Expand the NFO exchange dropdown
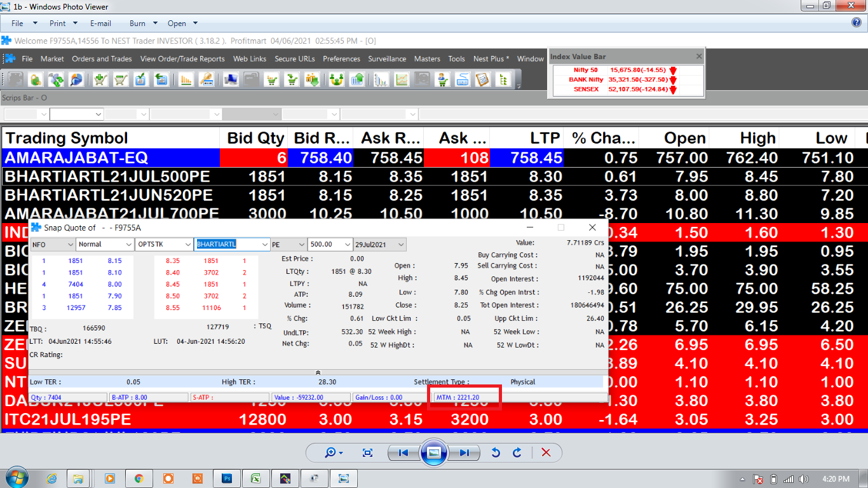This screenshot has height=488, width=868. tap(69, 244)
